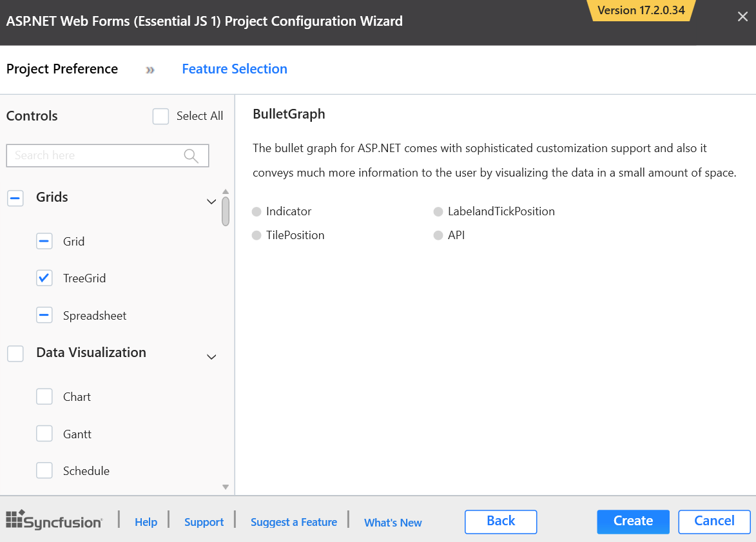
Task: Click the controls list scrollbar thumb
Action: pyautogui.click(x=225, y=211)
